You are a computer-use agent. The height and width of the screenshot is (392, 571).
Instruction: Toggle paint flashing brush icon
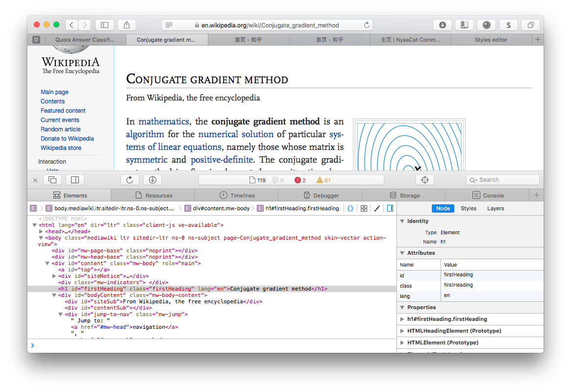pos(377,208)
